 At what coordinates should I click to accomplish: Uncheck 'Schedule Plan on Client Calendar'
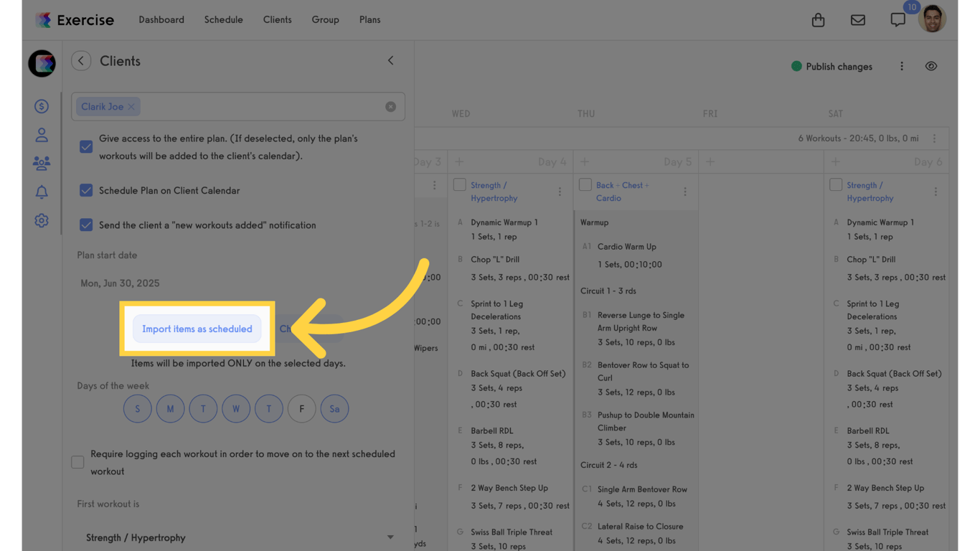(86, 190)
